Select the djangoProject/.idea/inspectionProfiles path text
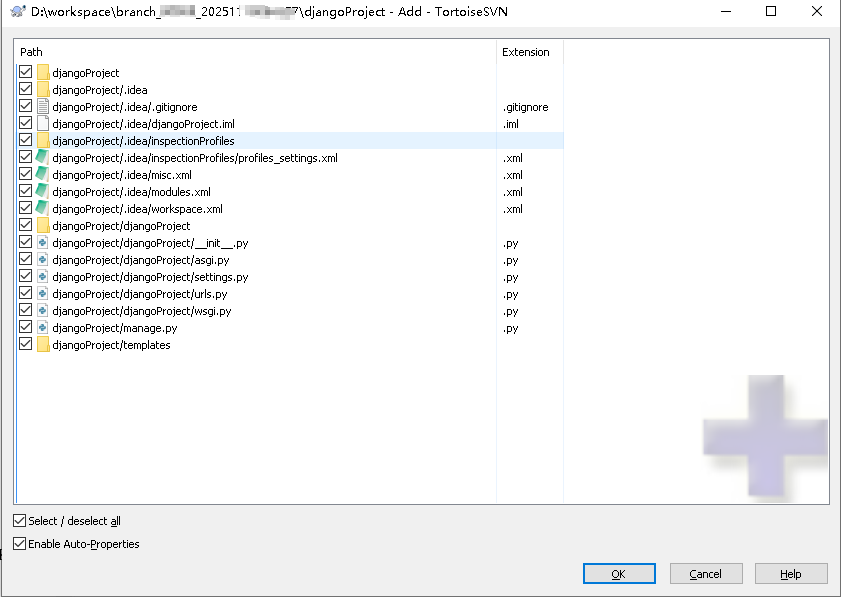The width and height of the screenshot is (841, 597). point(143,141)
